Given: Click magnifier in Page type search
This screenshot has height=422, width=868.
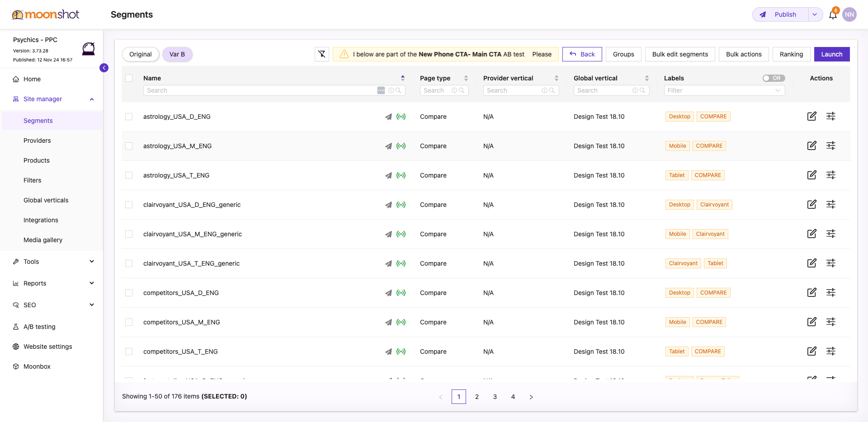Looking at the screenshot, I should pyautogui.click(x=462, y=90).
